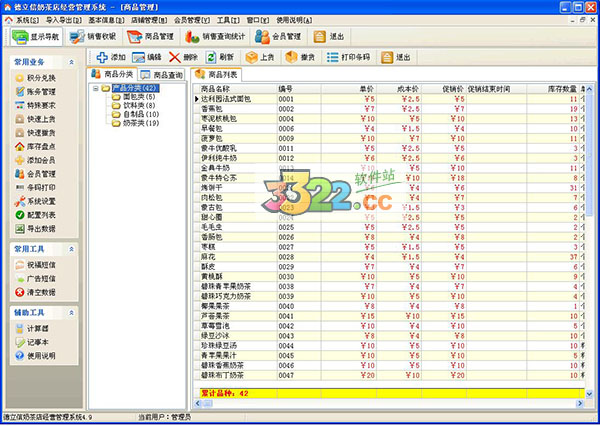
Task: Select the 商品列表 tab
Action: click(x=216, y=74)
